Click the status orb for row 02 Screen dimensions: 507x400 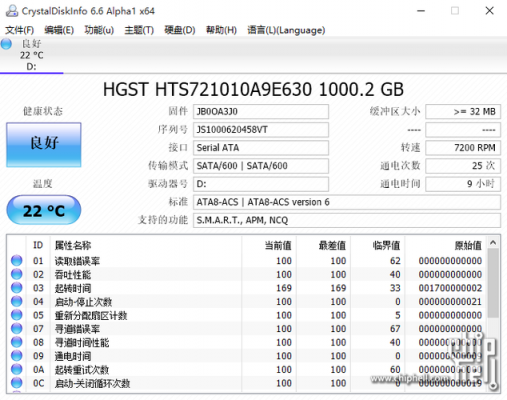[x=16, y=274]
